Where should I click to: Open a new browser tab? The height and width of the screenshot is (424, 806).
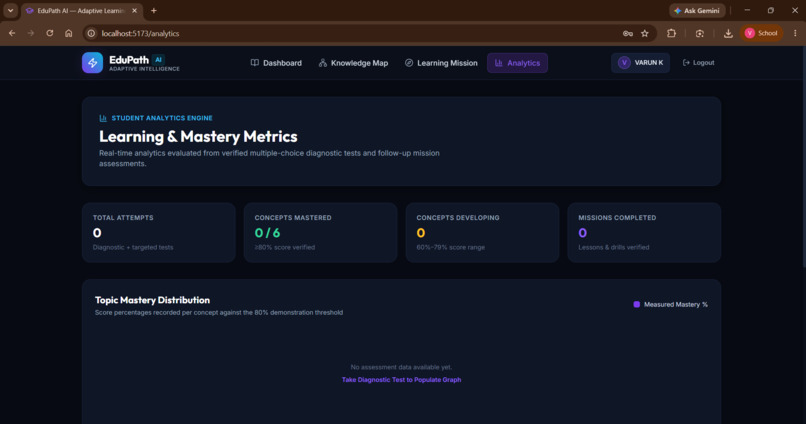(154, 10)
